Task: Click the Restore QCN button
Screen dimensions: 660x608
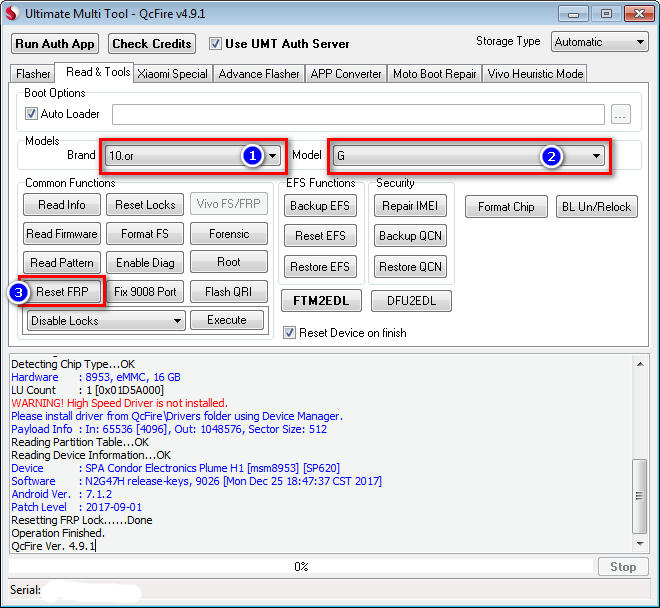Action: click(x=410, y=267)
